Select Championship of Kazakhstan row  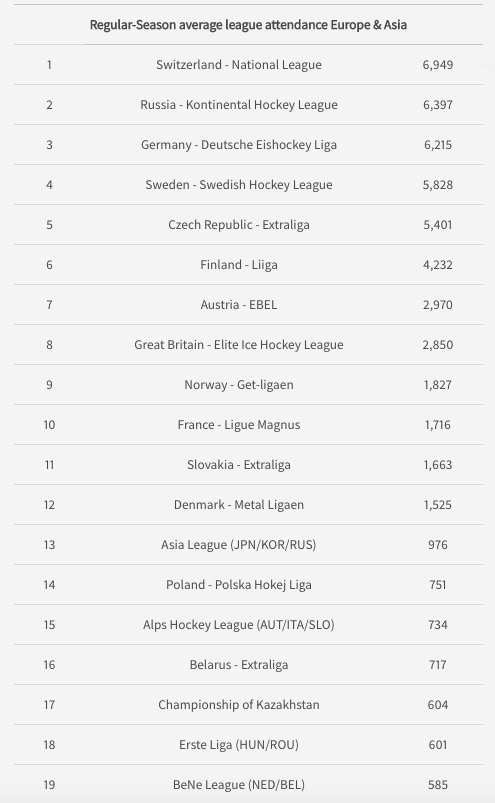coord(248,705)
